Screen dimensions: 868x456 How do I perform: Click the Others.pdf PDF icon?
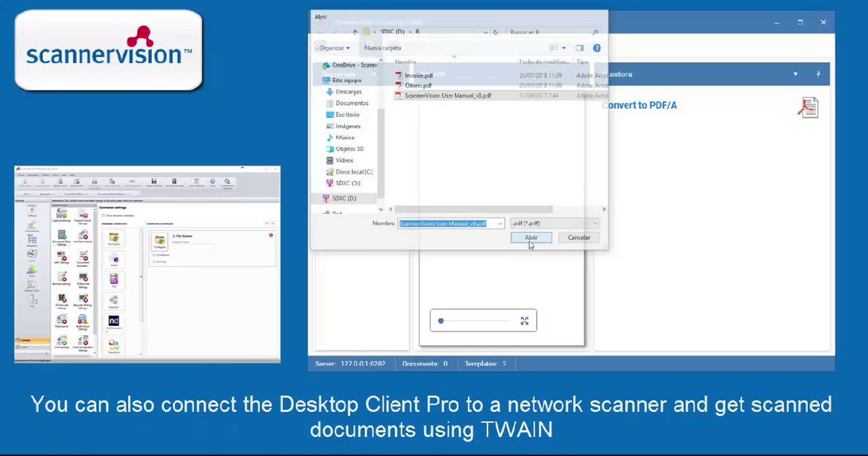tap(399, 85)
